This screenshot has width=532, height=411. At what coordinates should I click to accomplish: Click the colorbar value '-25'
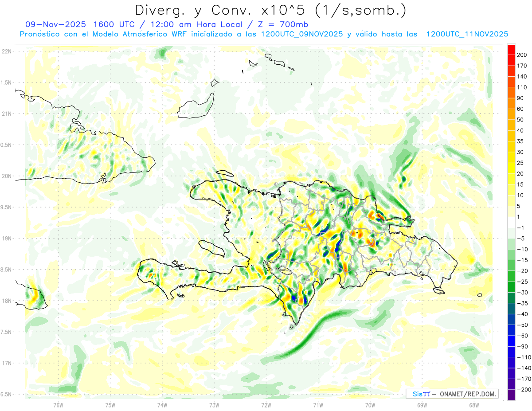pos(522,282)
